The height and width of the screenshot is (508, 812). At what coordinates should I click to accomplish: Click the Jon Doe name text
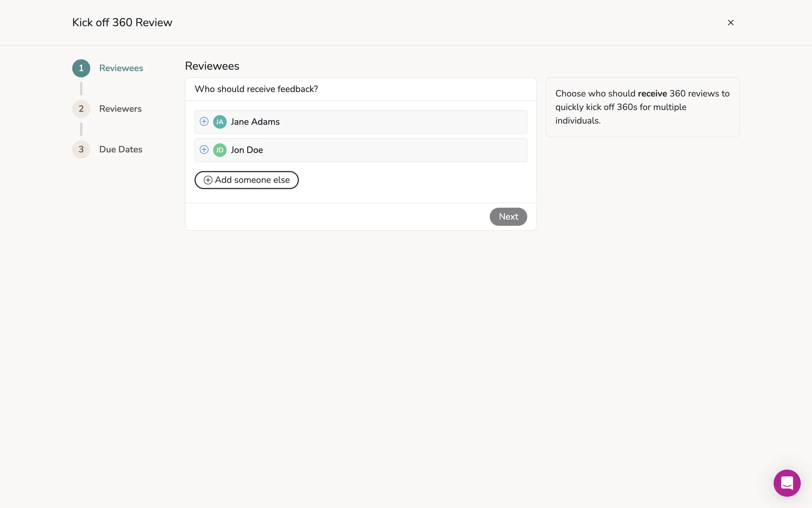[x=247, y=150]
